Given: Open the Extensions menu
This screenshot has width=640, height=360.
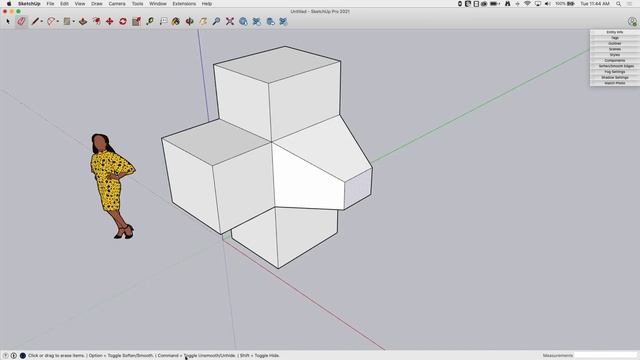Looking at the screenshot, I should [x=184, y=4].
